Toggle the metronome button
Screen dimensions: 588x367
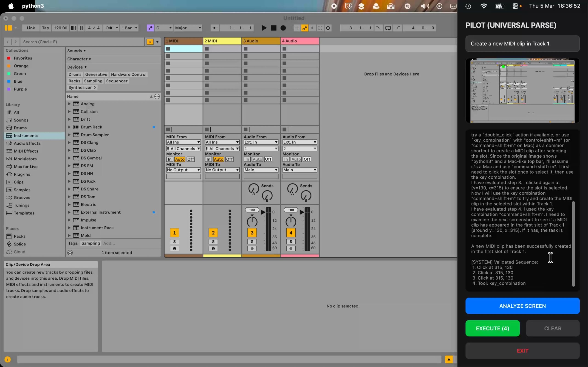pyautogui.click(x=109, y=28)
